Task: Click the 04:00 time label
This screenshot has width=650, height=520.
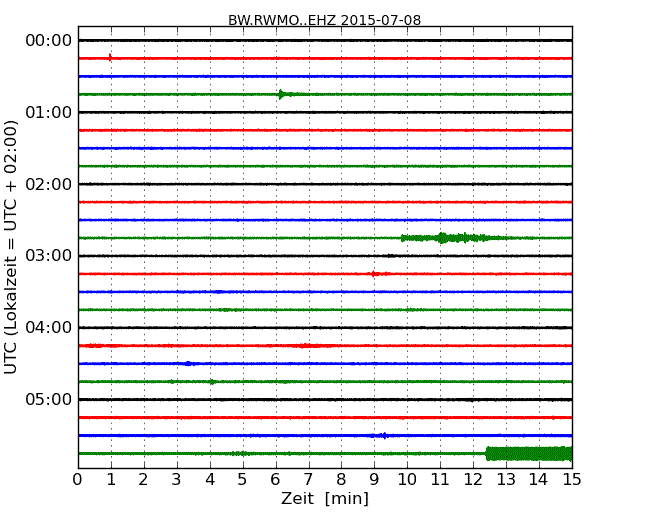Action: [49, 328]
